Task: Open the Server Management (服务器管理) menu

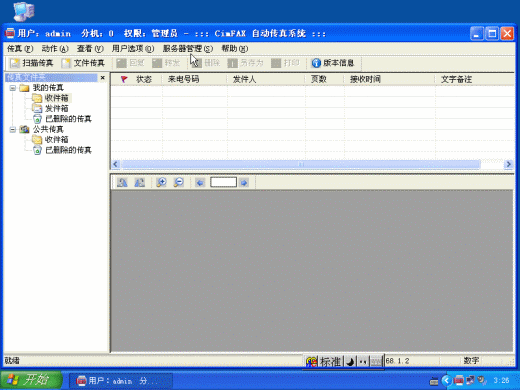Action: click(x=188, y=49)
